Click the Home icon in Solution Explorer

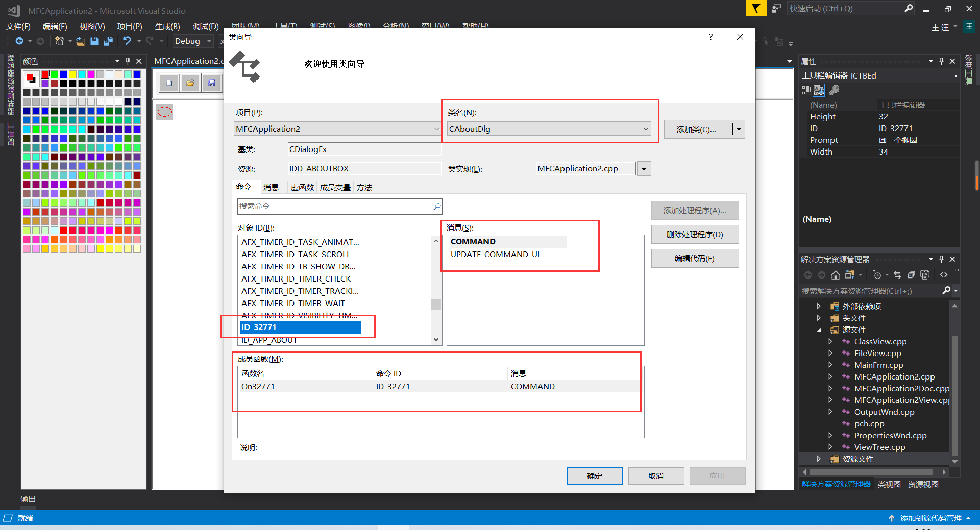click(835, 275)
